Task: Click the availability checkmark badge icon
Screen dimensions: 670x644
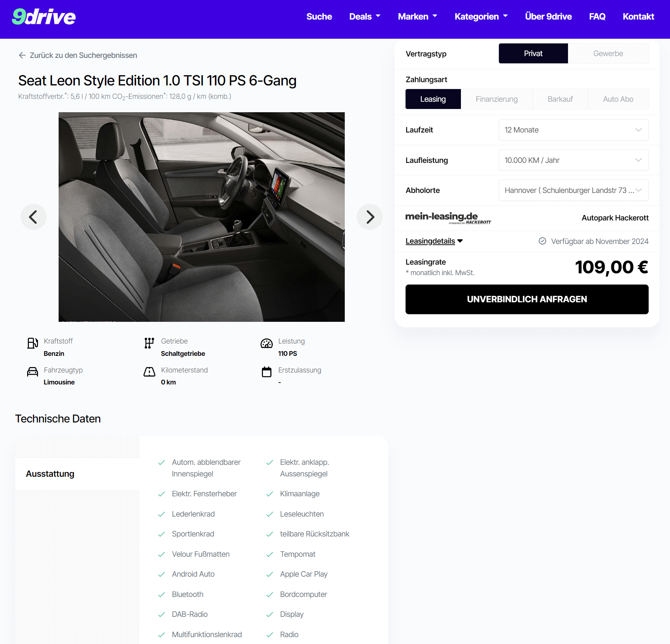Action: [x=542, y=241]
